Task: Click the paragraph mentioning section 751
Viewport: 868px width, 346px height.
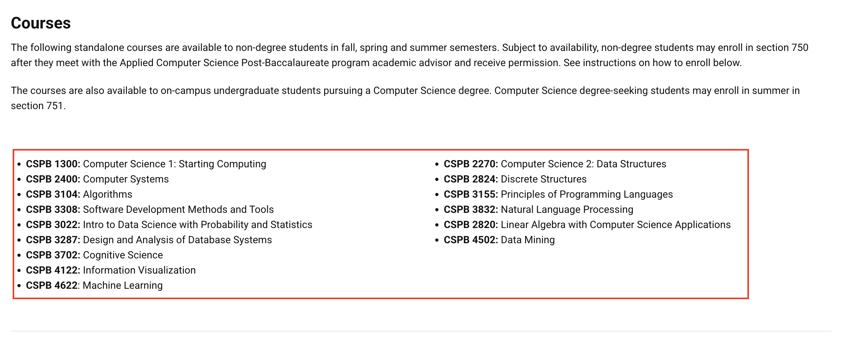Action: (x=405, y=98)
